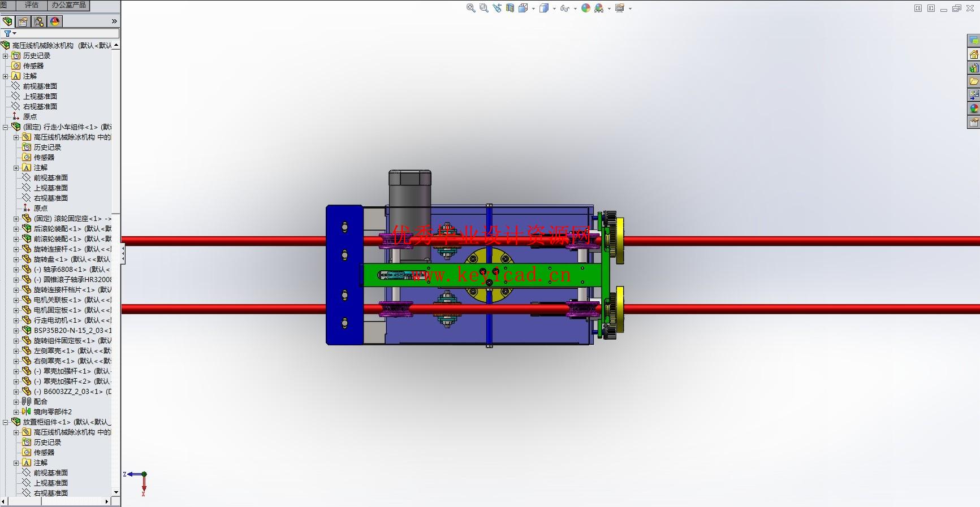Open the File Explorer folder task pane tab
The image size is (980, 507).
click(x=974, y=81)
